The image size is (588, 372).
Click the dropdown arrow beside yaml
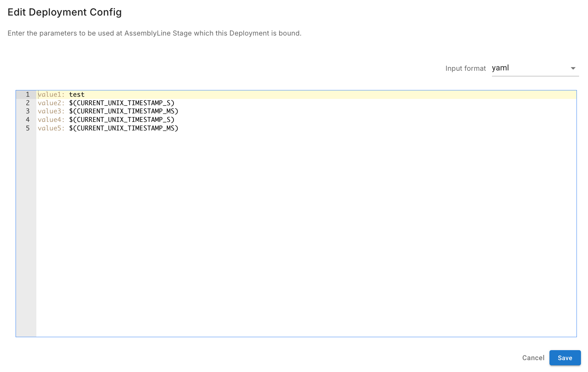click(573, 68)
